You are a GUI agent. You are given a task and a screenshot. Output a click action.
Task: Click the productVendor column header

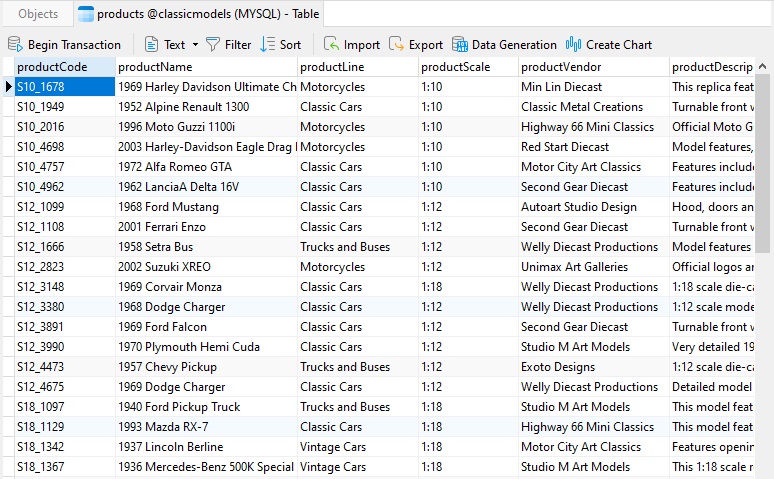[594, 67]
